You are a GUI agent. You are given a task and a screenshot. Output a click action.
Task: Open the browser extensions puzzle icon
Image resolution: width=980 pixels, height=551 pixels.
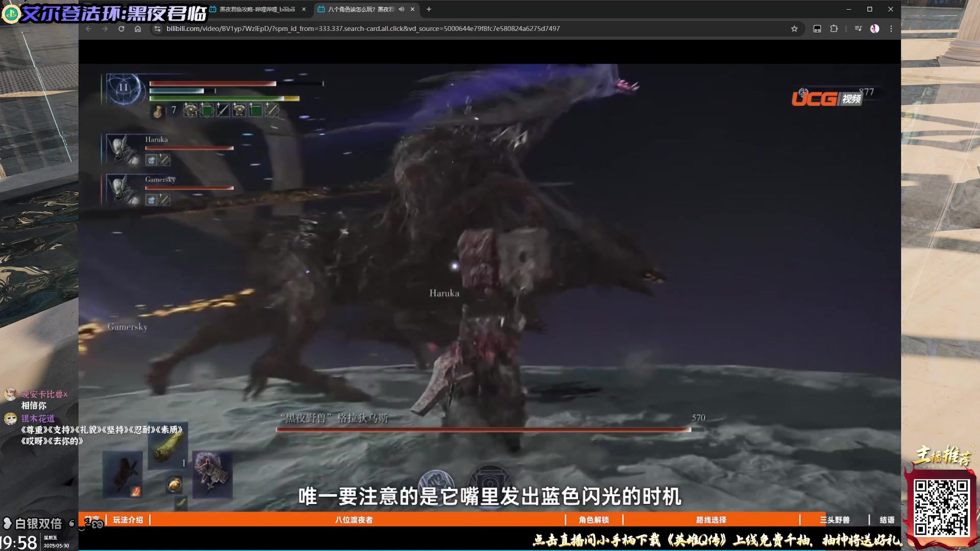tap(834, 29)
